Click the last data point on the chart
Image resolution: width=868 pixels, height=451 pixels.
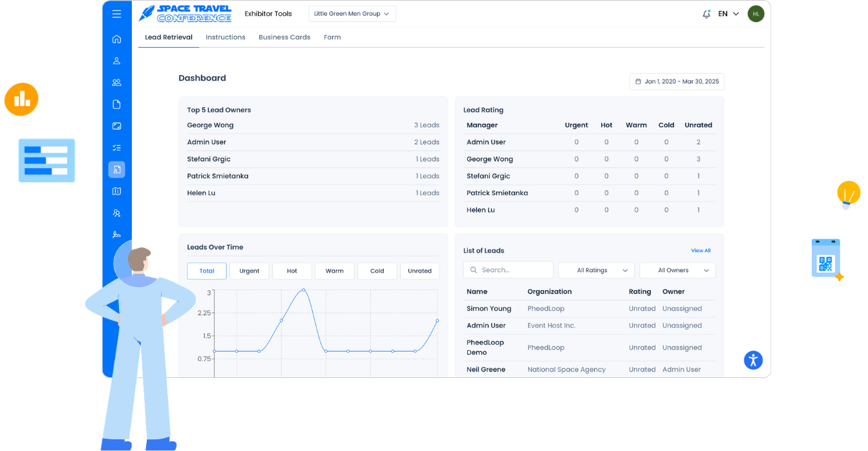click(438, 320)
